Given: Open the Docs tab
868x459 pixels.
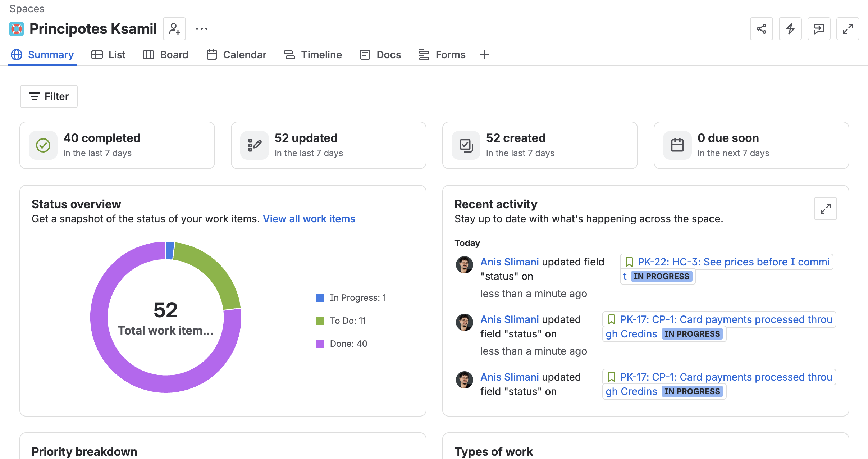Looking at the screenshot, I should point(380,55).
